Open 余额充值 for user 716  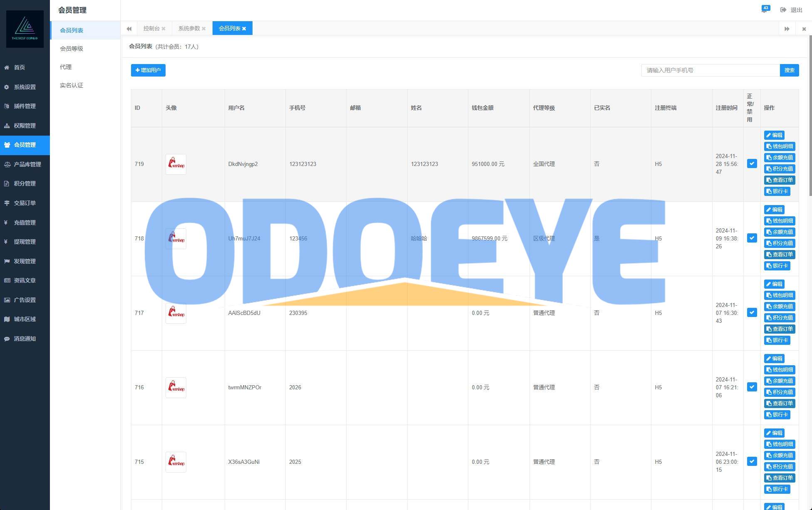(x=780, y=381)
